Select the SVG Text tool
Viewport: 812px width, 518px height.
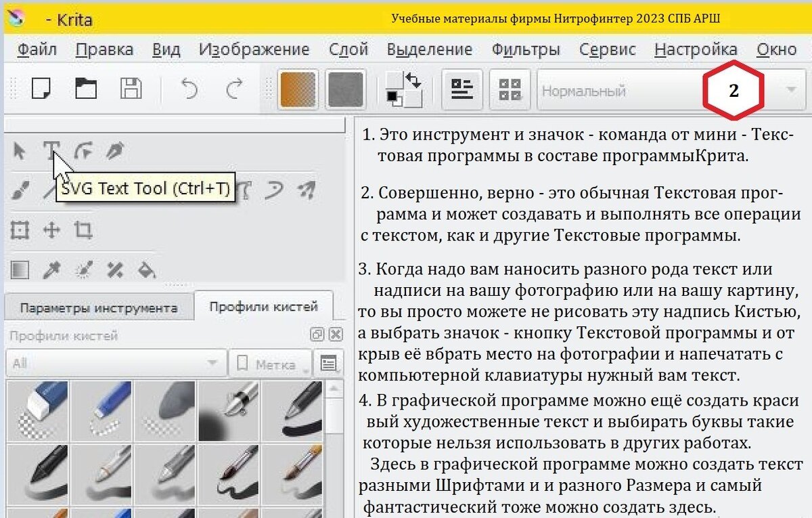(x=51, y=151)
